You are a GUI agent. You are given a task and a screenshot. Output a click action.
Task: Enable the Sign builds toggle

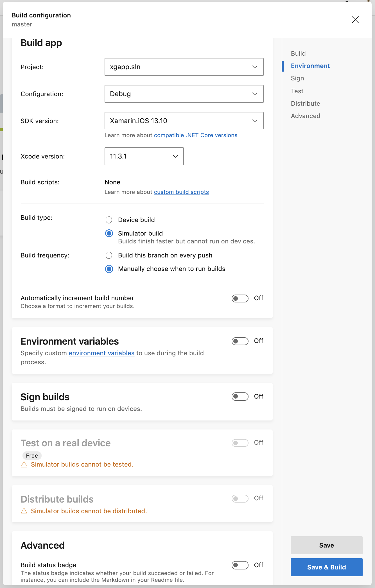(x=240, y=397)
